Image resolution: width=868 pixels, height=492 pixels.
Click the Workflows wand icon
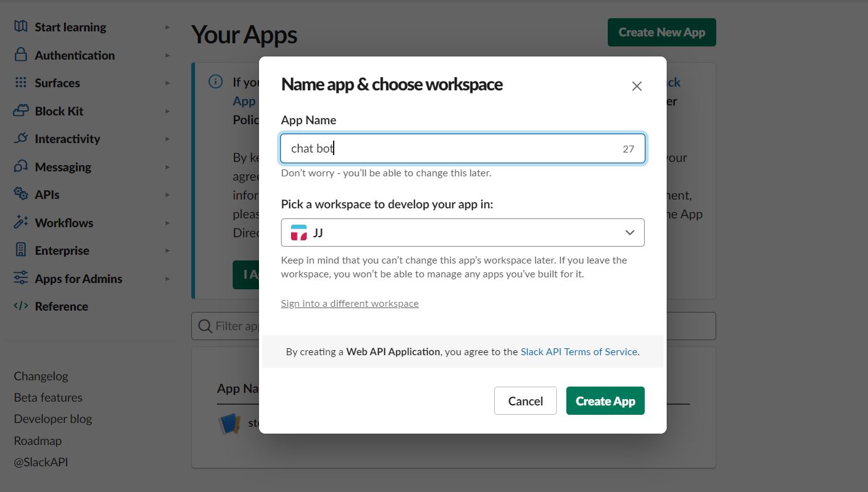(21, 222)
